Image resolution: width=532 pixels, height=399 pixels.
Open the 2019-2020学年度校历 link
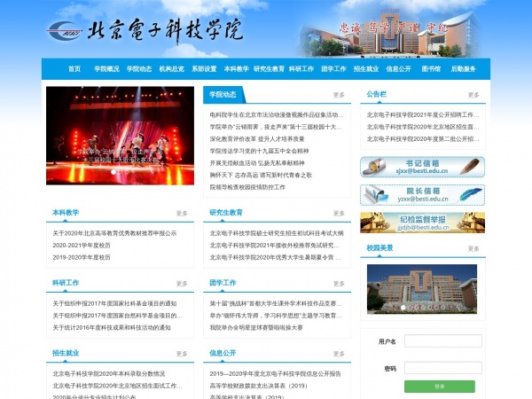pyautogui.click(x=82, y=257)
